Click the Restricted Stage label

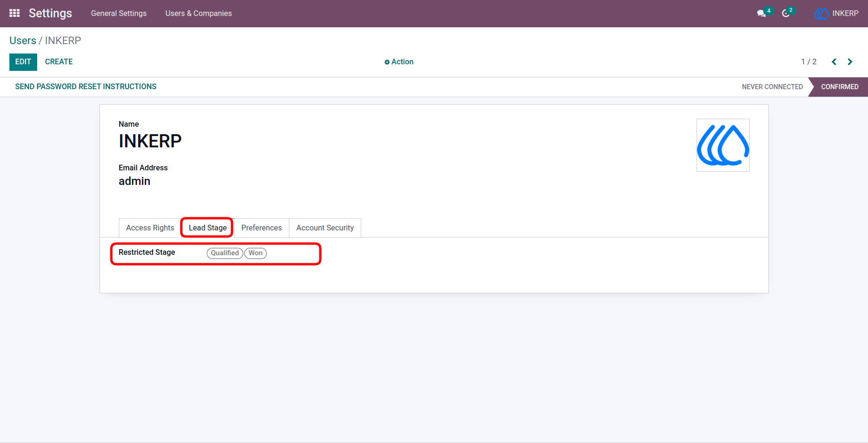click(x=147, y=252)
